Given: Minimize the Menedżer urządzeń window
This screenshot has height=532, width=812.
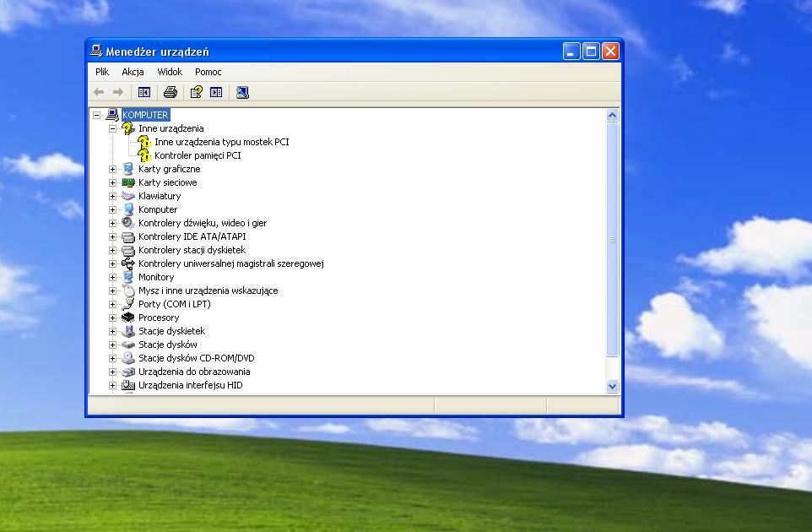Looking at the screenshot, I should (571, 52).
